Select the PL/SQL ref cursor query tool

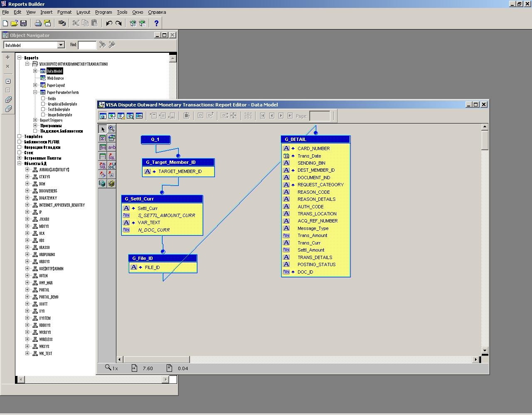tap(103, 166)
